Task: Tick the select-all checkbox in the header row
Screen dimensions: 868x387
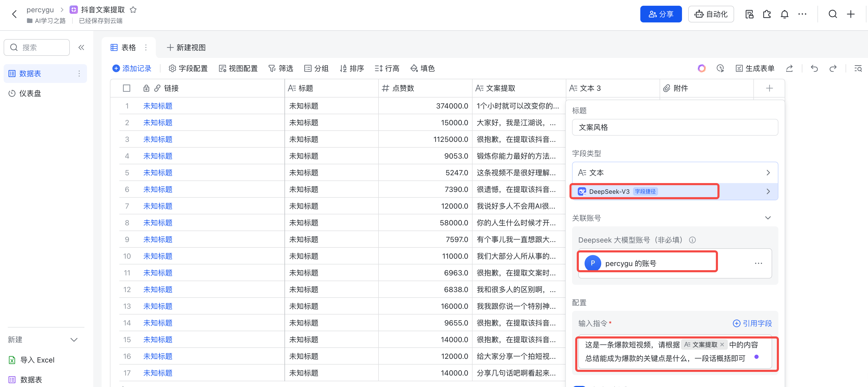Action: (x=127, y=88)
